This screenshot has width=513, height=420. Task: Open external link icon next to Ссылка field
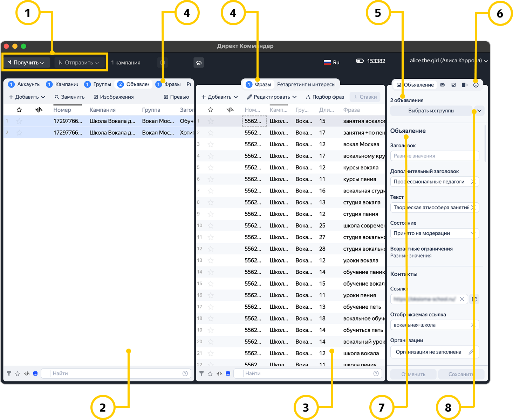click(x=474, y=299)
